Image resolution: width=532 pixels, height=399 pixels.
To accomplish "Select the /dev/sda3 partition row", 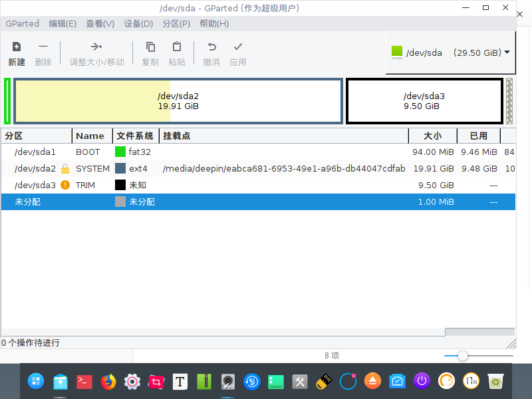I will pos(258,186).
